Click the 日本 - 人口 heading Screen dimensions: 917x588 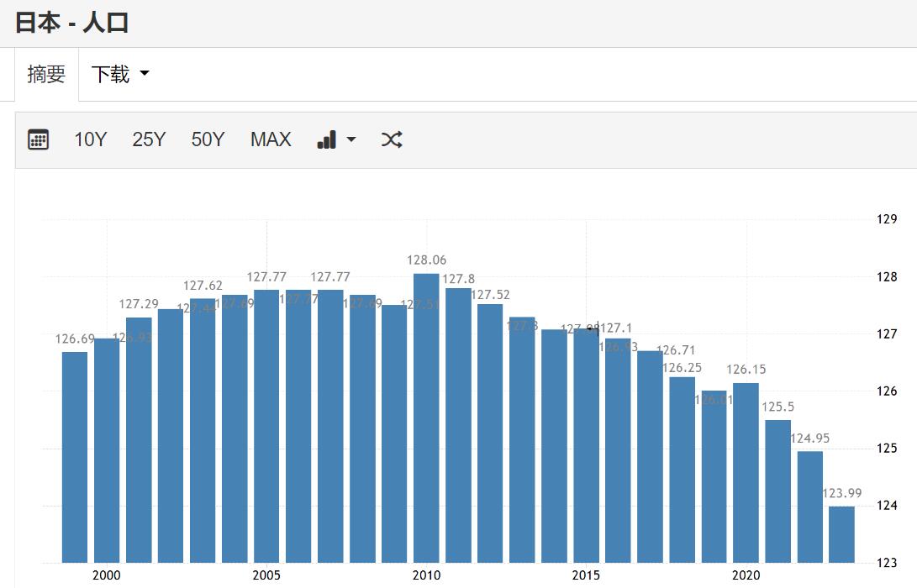coord(71,23)
